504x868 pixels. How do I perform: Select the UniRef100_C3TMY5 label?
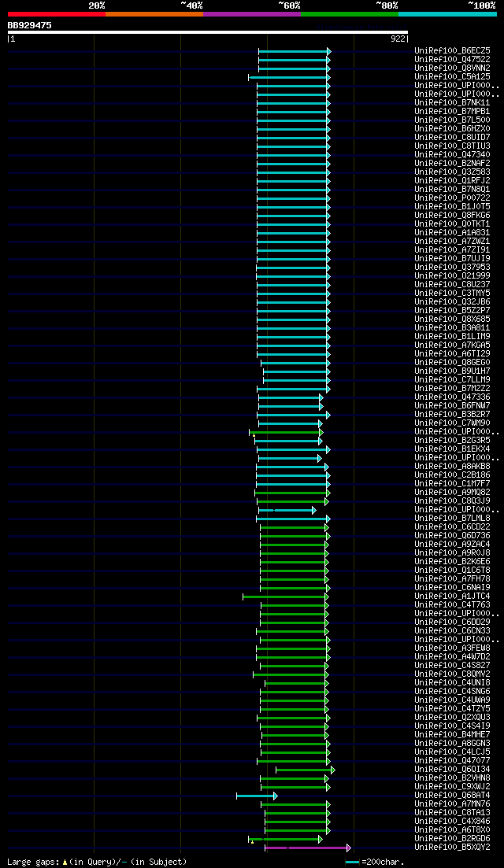[x=452, y=293]
